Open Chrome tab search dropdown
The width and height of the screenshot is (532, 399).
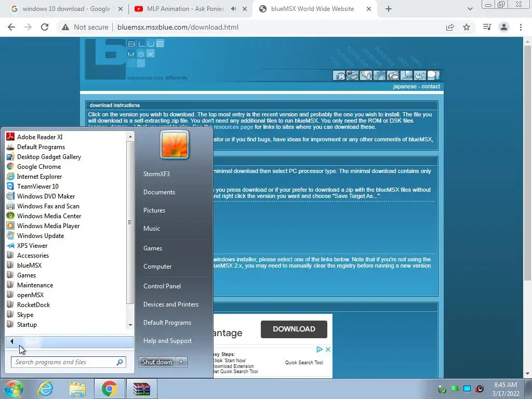click(x=470, y=9)
